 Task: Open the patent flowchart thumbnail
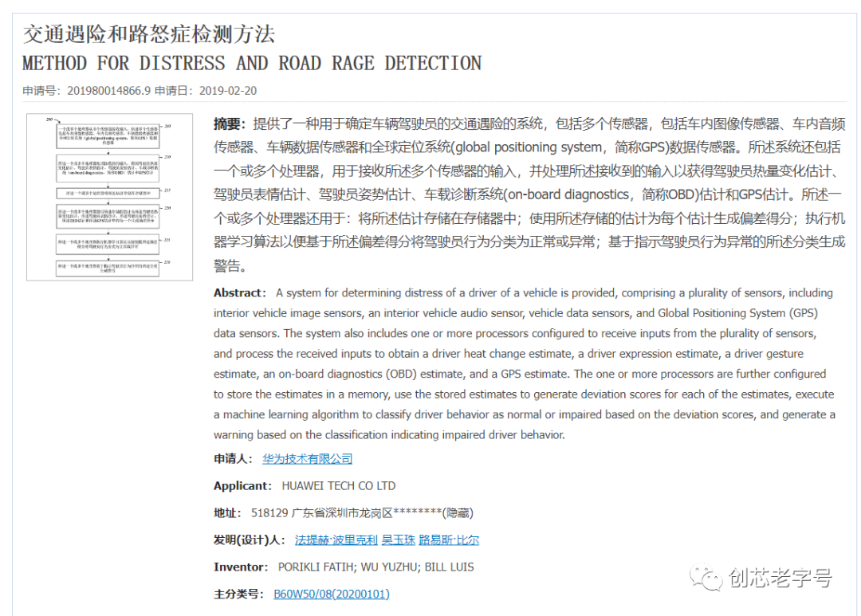(x=110, y=197)
